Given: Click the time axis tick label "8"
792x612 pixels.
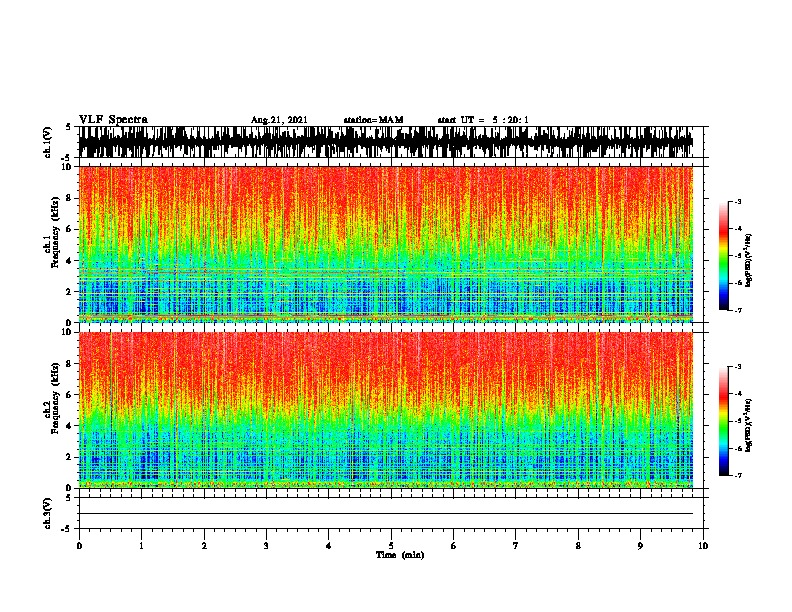Looking at the screenshot, I should click(578, 545).
